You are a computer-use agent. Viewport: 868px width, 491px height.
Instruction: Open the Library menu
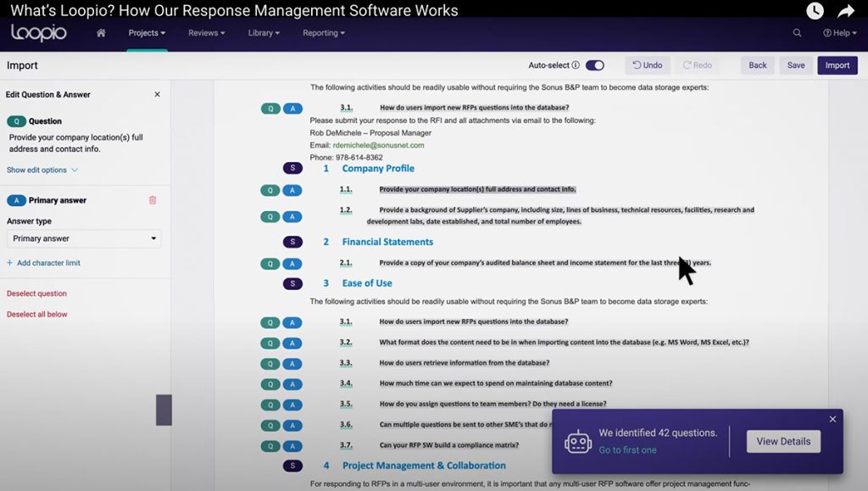point(263,32)
